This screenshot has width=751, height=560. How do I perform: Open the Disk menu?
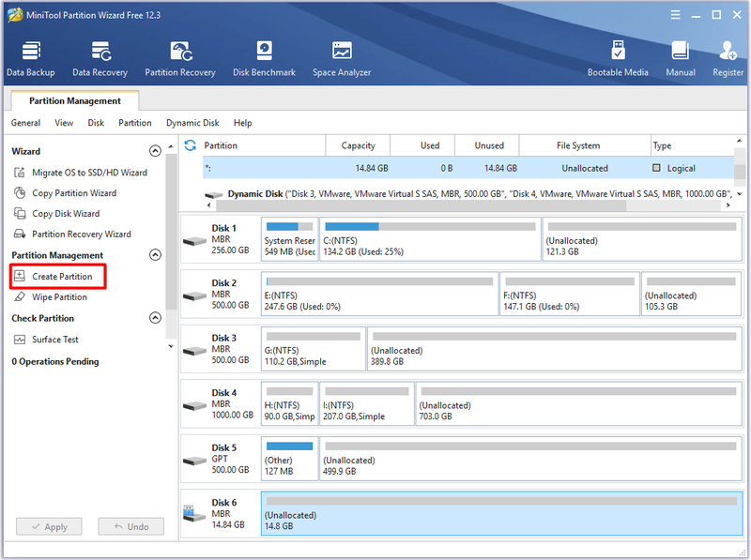[96, 123]
